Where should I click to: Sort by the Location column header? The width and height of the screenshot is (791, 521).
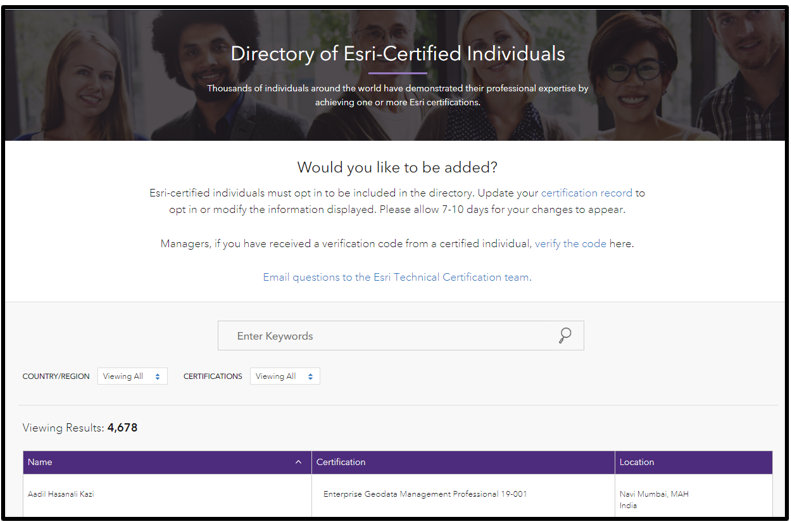tap(636, 463)
